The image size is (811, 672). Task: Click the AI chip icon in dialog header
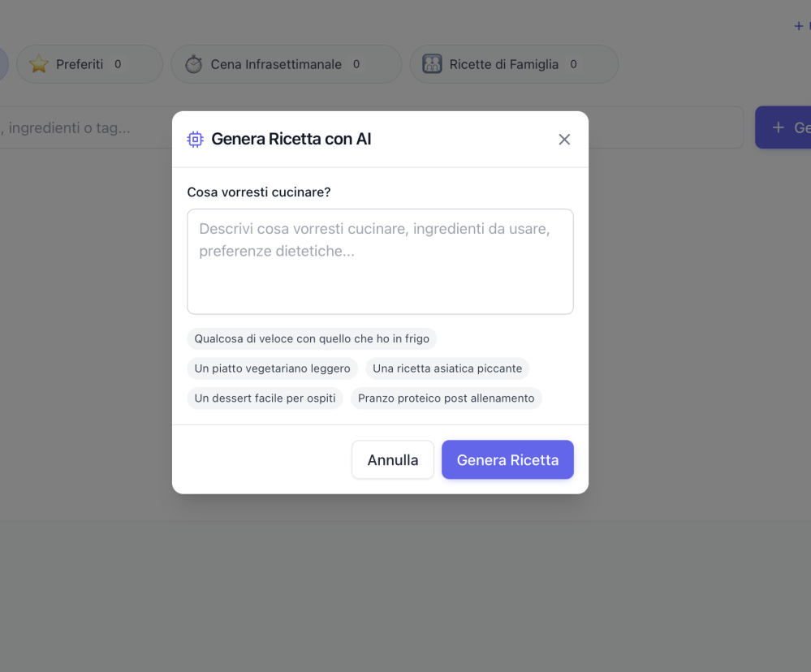(195, 140)
